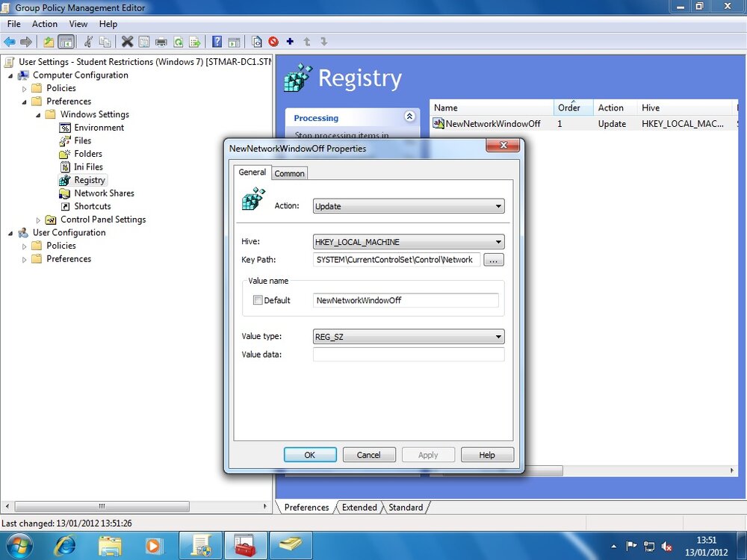The width and height of the screenshot is (747, 560).
Task: Click the Delete X toolbar icon
Action: click(127, 42)
